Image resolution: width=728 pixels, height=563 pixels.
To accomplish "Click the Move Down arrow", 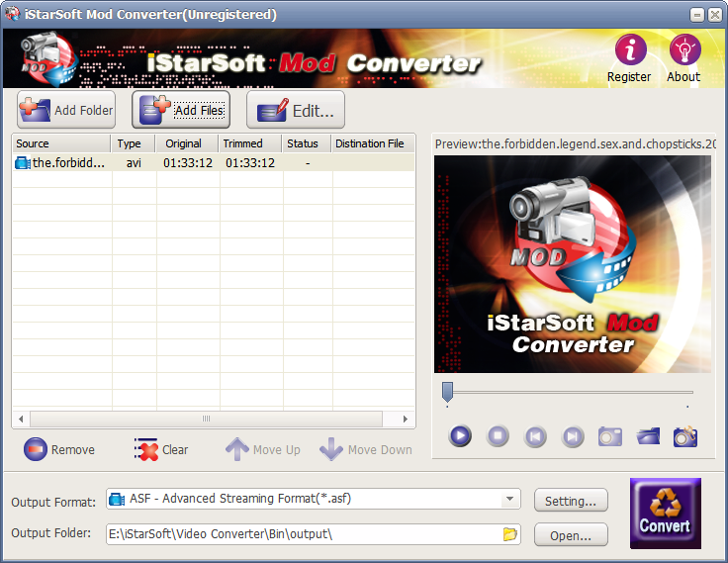I will pos(366,449).
